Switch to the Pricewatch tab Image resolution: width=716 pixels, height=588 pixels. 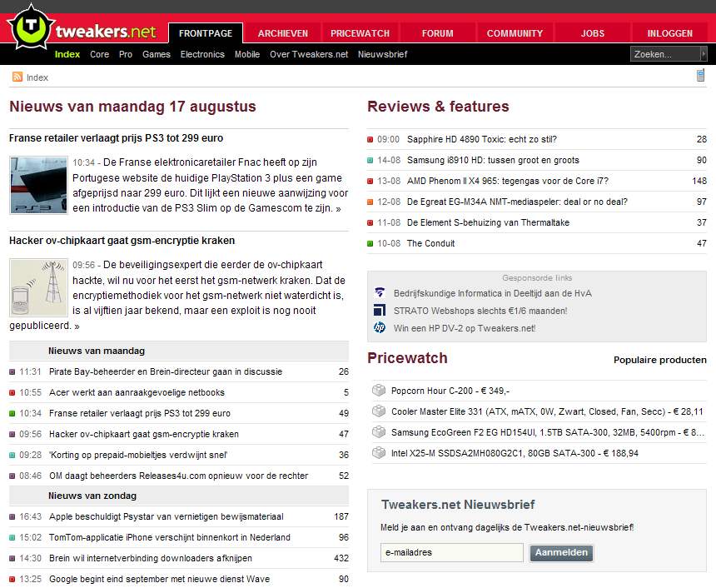tap(360, 33)
